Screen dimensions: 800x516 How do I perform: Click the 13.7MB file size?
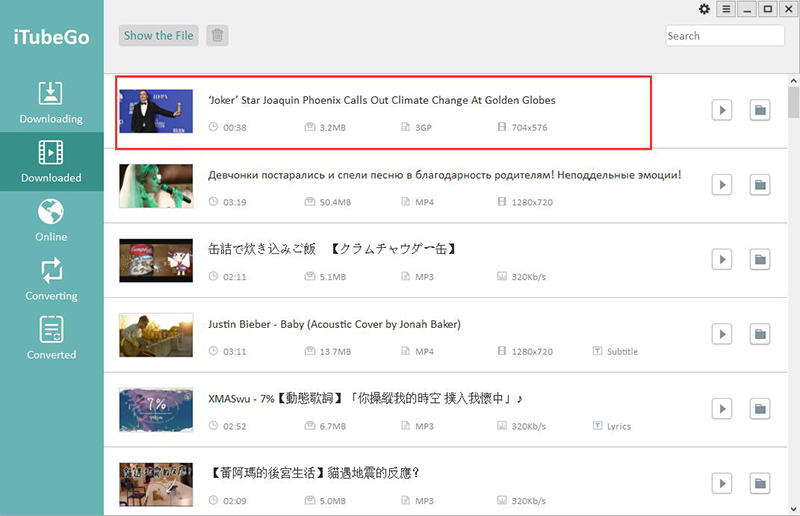tap(335, 352)
